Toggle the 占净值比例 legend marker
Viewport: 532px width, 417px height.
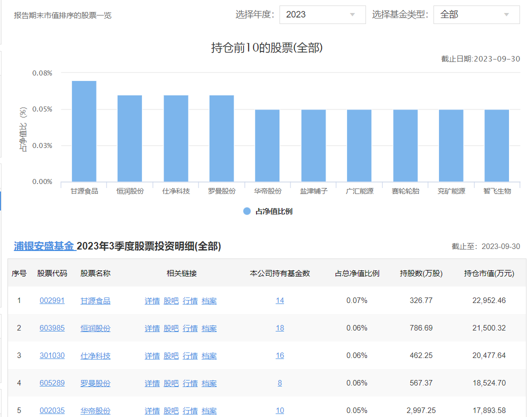pos(246,211)
